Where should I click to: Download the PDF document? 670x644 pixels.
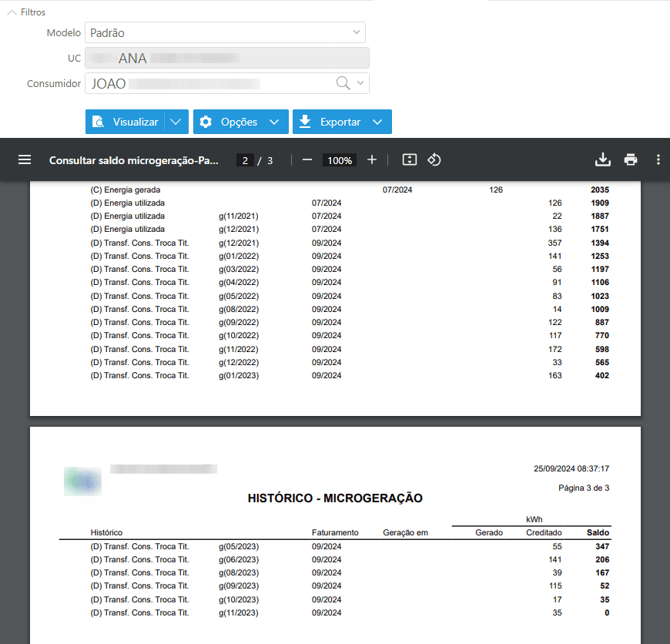point(603,160)
